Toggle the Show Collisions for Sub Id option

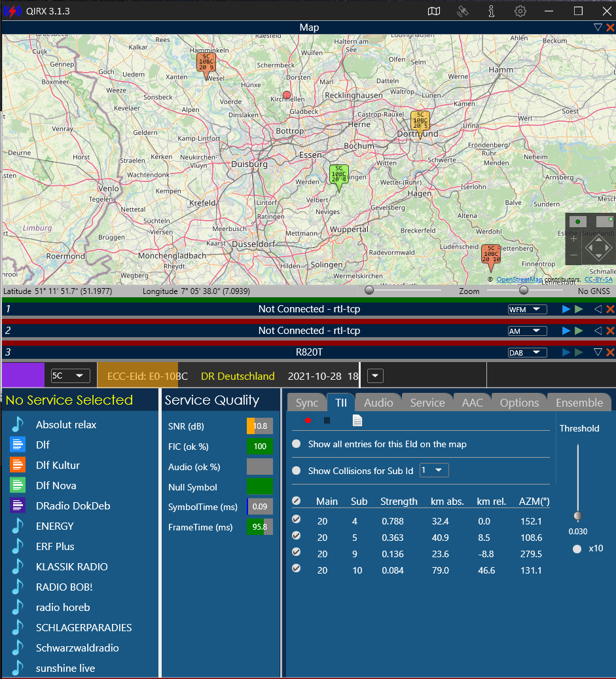click(297, 470)
